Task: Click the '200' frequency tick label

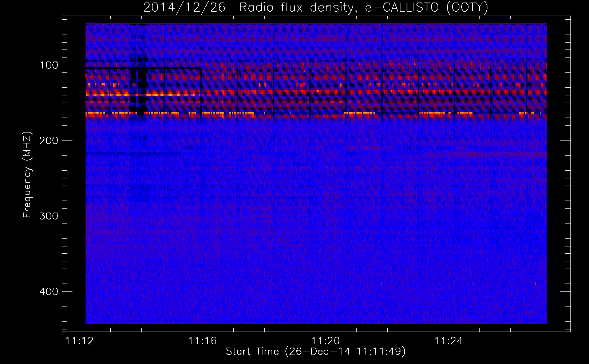Action: click(x=49, y=141)
